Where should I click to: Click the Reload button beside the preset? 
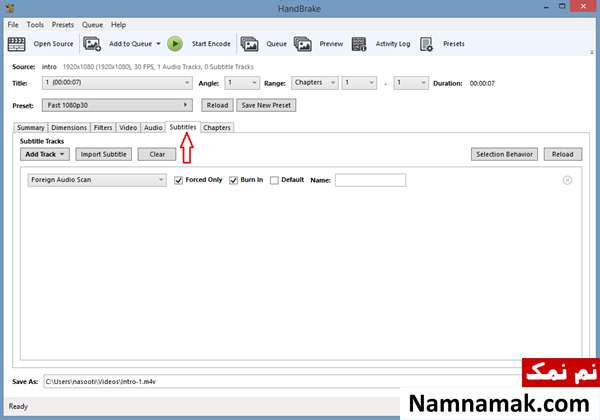click(x=217, y=105)
